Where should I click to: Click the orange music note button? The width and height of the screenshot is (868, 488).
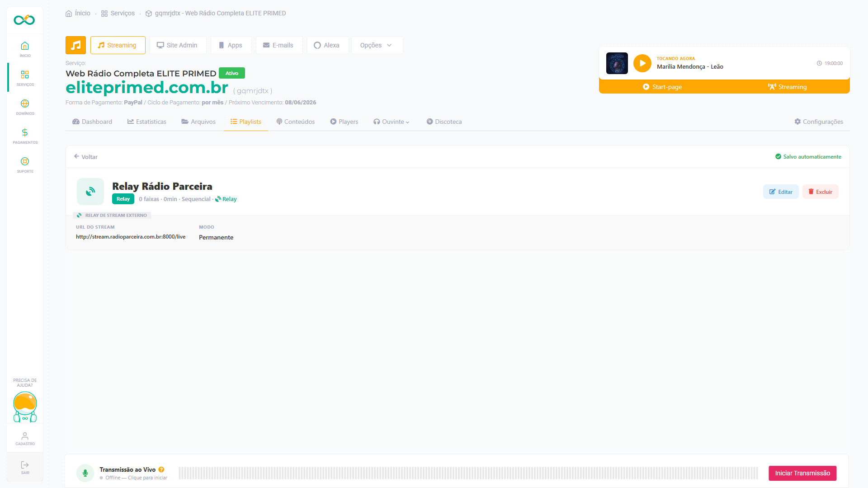click(75, 45)
